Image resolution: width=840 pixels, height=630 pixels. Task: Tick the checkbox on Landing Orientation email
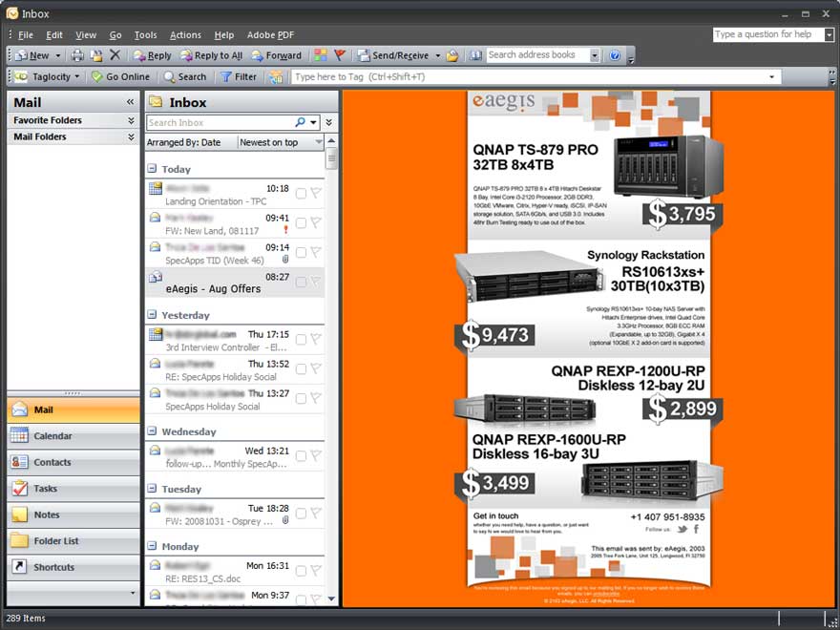(x=301, y=194)
